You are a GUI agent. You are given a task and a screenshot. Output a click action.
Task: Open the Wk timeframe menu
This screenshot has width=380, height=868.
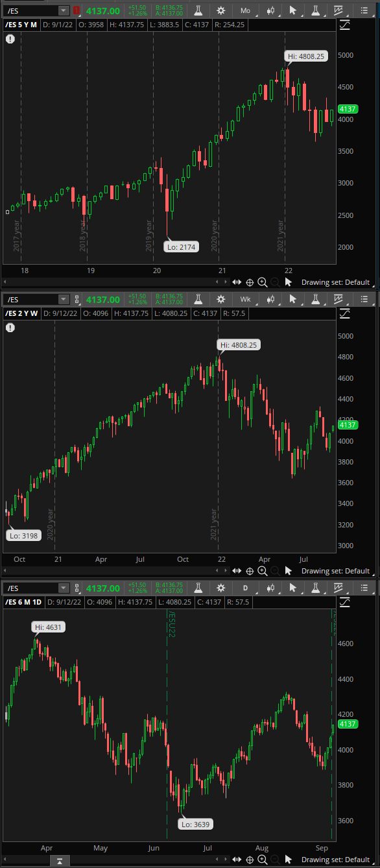point(246,299)
